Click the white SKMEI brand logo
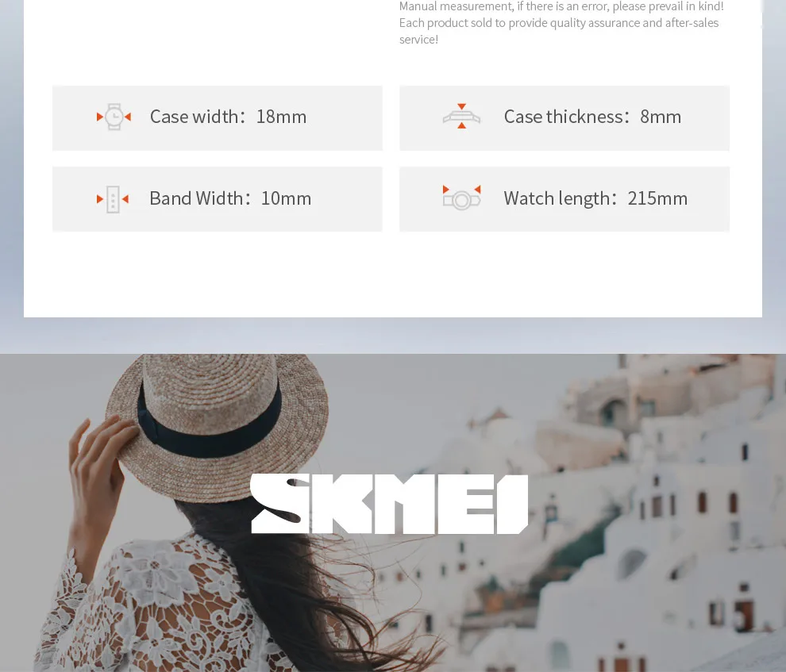Screen dimensions: 786x672 click(390, 504)
